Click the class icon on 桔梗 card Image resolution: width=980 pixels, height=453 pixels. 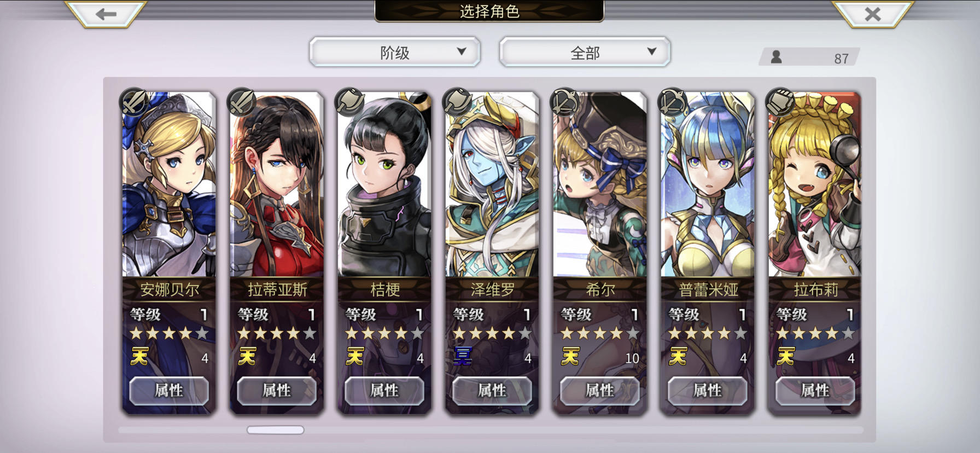tap(349, 101)
